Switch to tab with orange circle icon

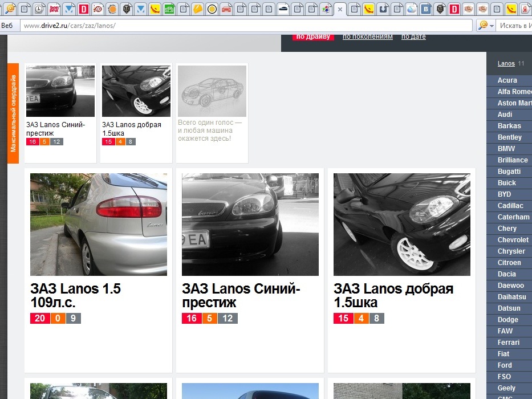click(112, 9)
